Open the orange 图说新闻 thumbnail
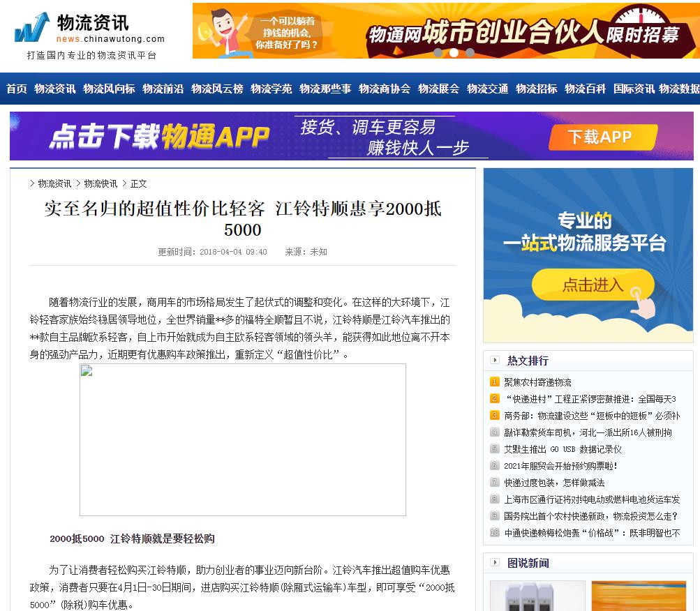The image size is (700, 611). pos(639,596)
